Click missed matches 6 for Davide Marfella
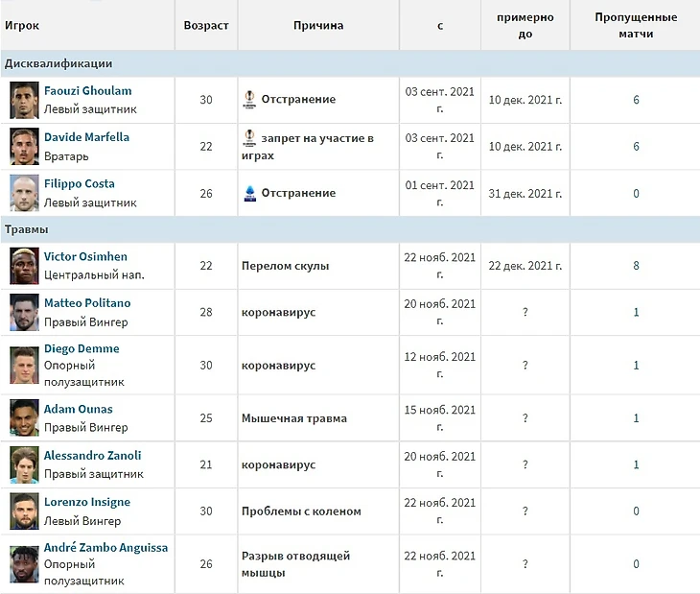The image size is (700, 594). [x=636, y=147]
